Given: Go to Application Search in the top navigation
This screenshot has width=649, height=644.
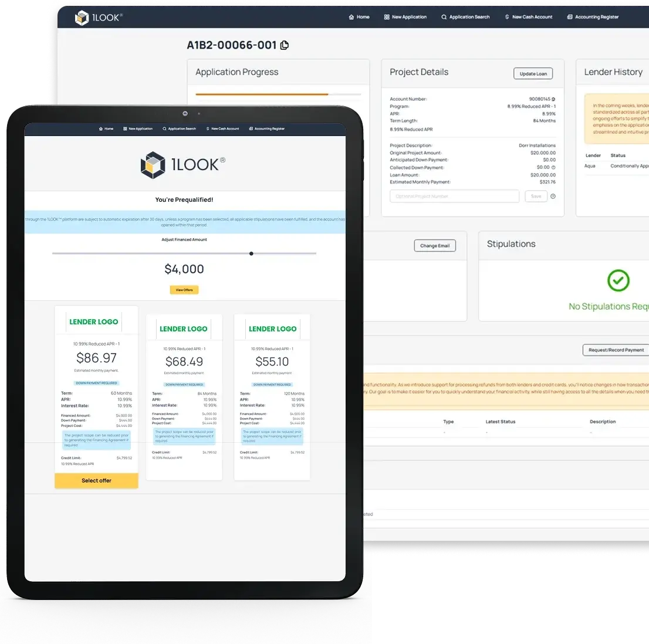Looking at the screenshot, I should click(465, 17).
